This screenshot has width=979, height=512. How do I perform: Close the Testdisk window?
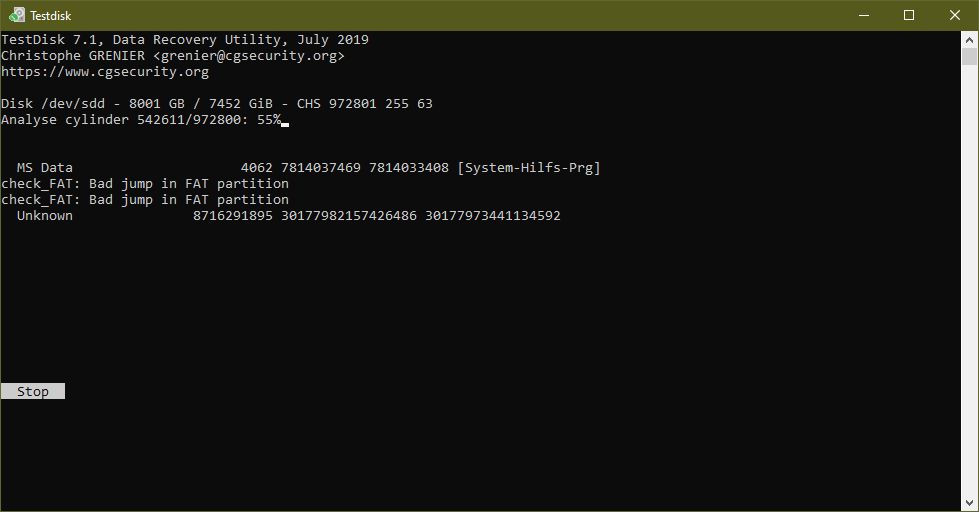(x=955, y=15)
